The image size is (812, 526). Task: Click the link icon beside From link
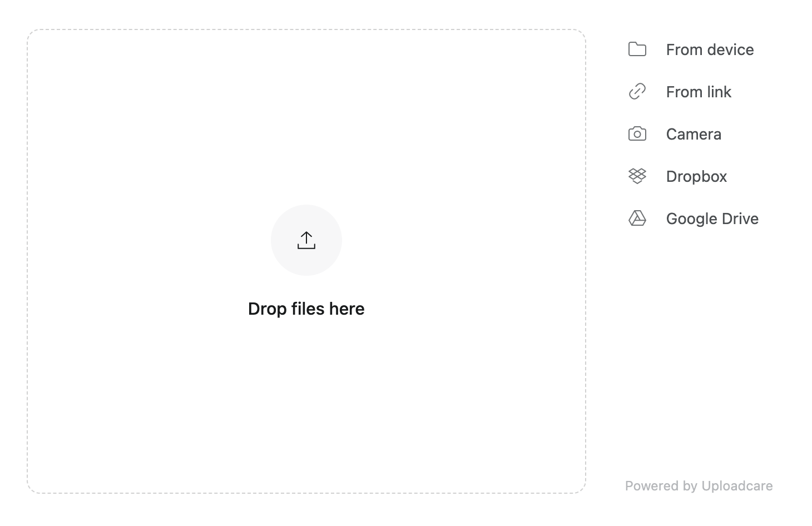coord(637,91)
